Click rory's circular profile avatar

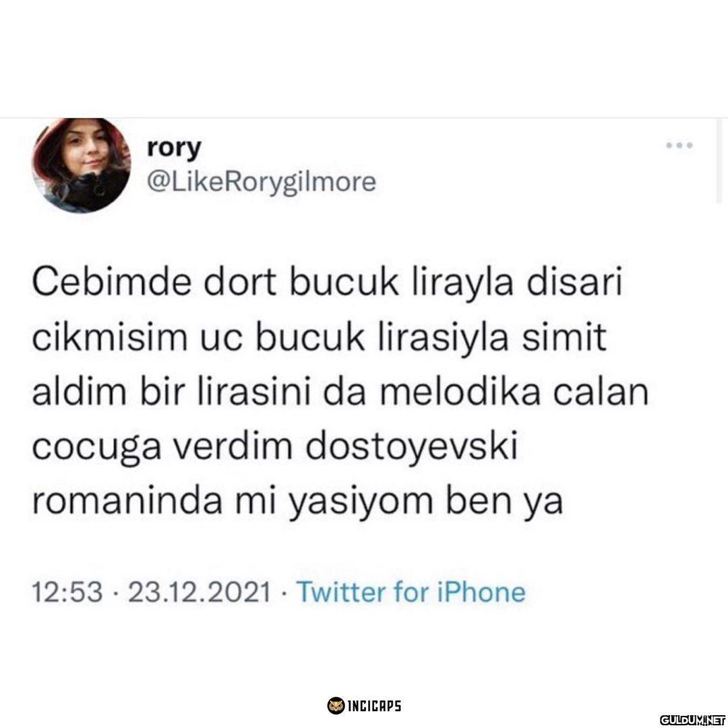point(82,165)
